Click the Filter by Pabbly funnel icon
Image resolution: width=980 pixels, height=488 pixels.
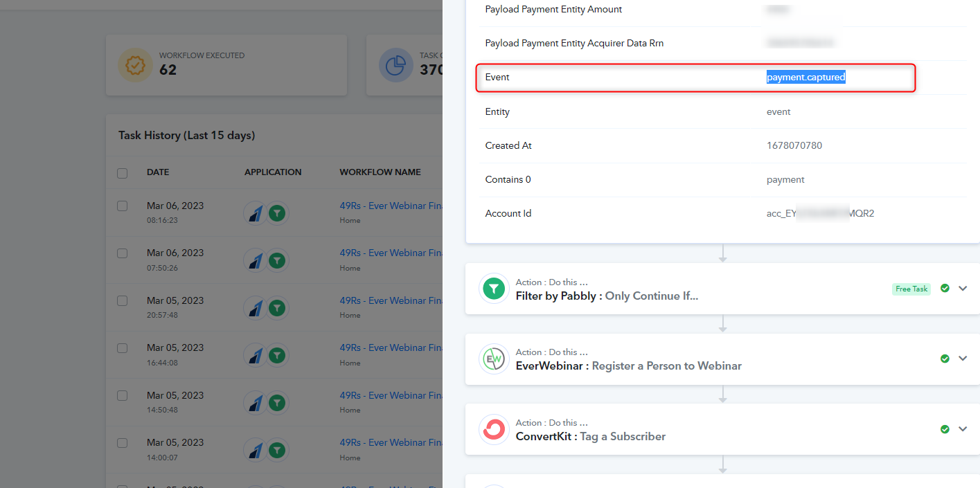pyautogui.click(x=494, y=289)
